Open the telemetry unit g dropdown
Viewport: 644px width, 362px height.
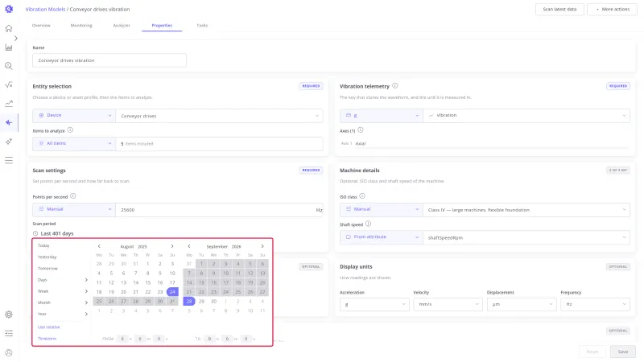pyautogui.click(x=381, y=116)
